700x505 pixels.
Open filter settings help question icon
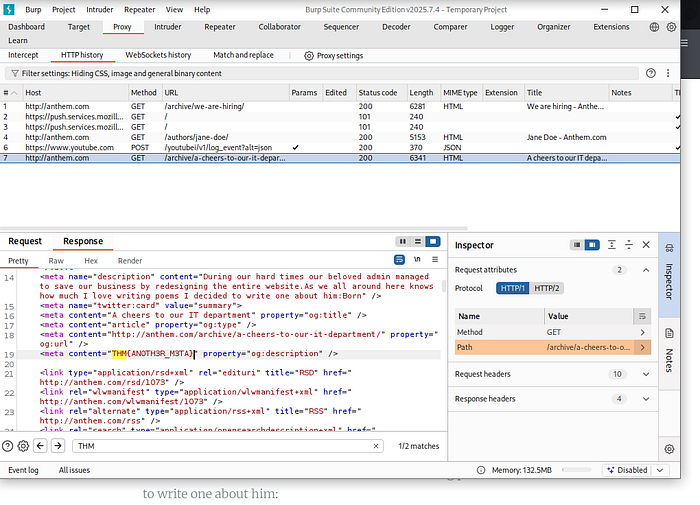pos(651,73)
